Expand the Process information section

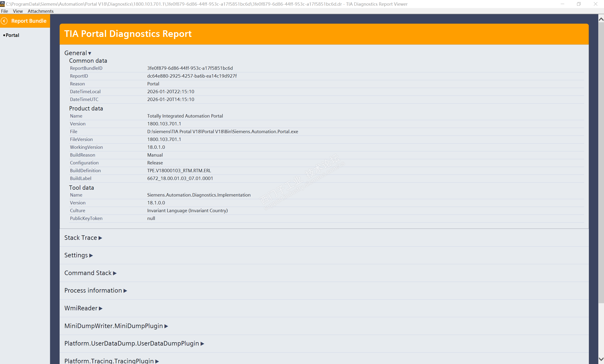tap(95, 291)
